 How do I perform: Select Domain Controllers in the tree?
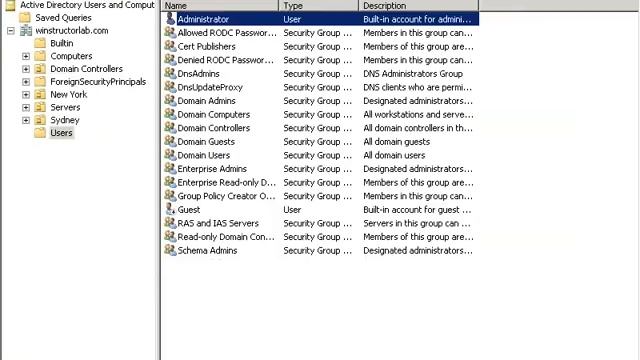coord(86,69)
